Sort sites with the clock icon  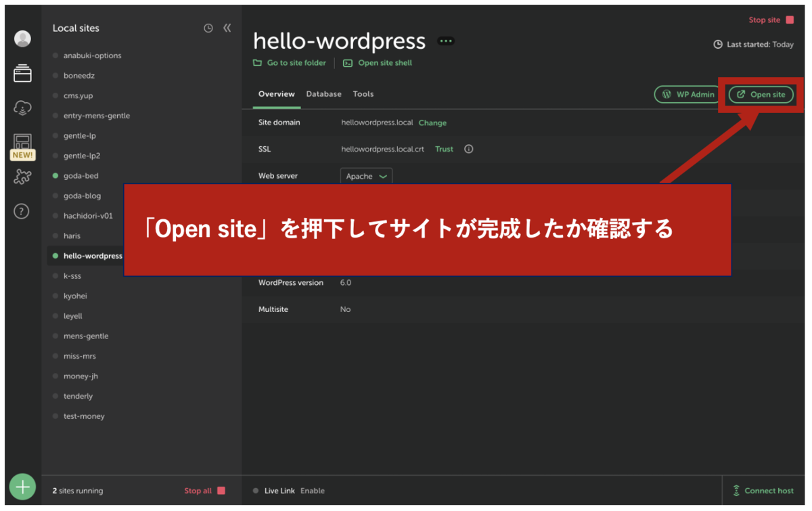tap(208, 28)
